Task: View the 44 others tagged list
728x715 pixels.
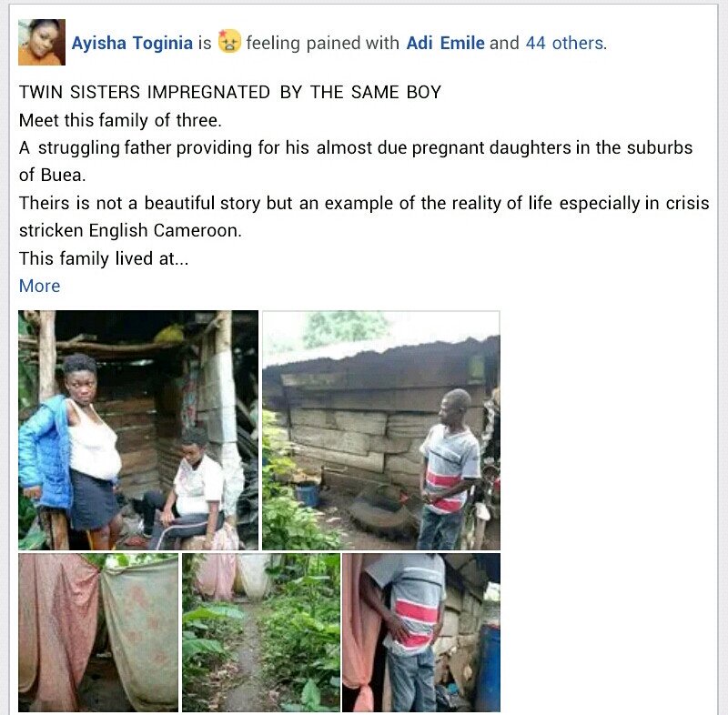Action: click(x=565, y=43)
